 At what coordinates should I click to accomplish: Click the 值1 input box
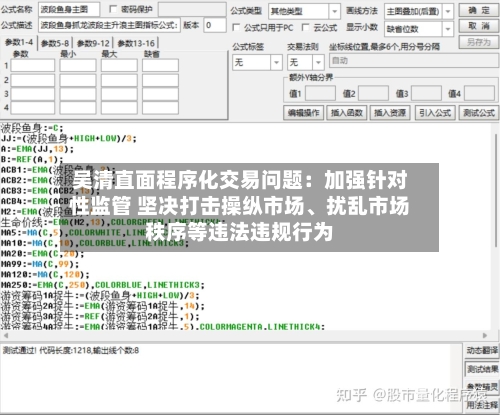[320, 93]
